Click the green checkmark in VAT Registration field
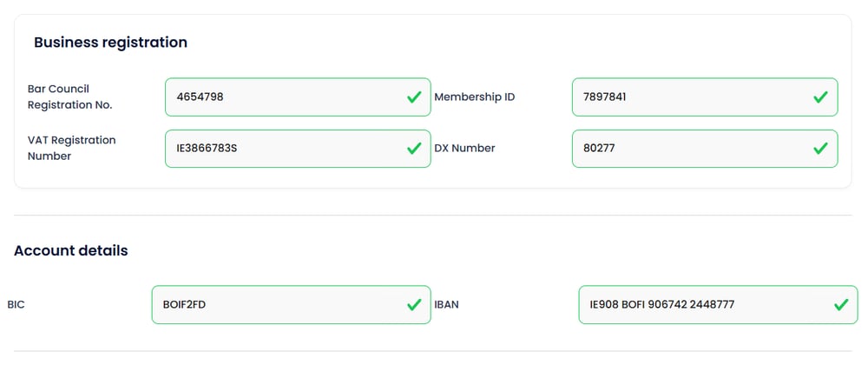Screen dimensions: 868x372 click(x=414, y=149)
